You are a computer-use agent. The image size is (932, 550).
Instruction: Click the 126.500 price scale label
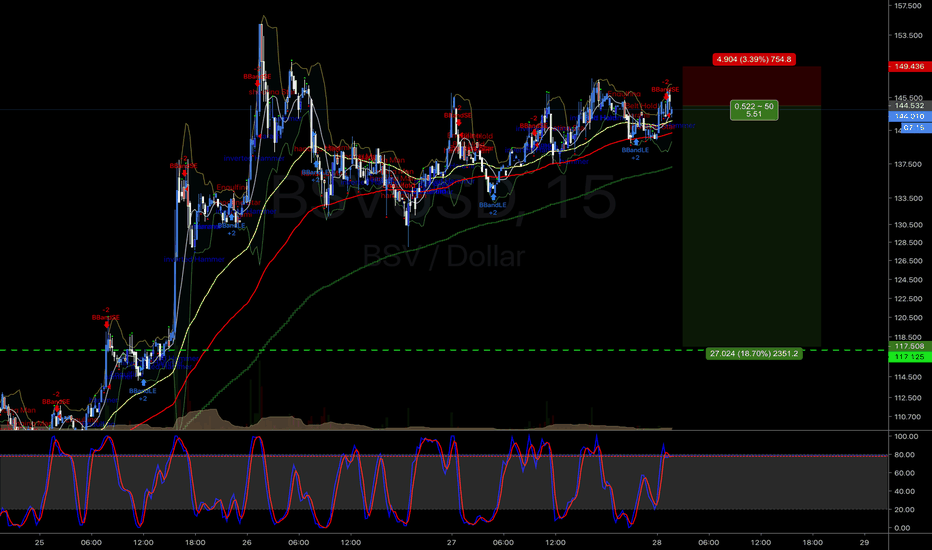pyautogui.click(x=908, y=261)
